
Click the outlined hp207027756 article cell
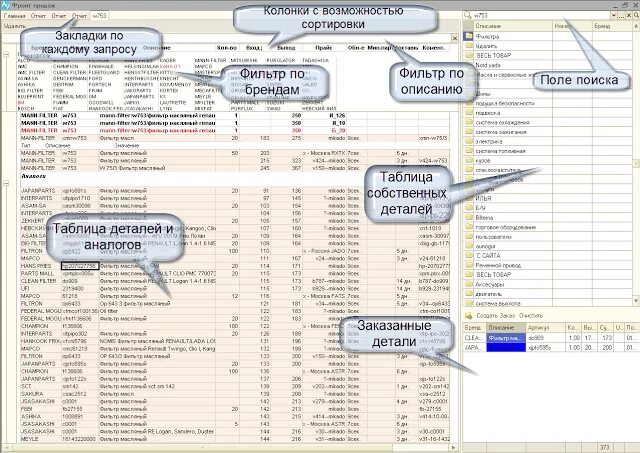click(x=80, y=266)
